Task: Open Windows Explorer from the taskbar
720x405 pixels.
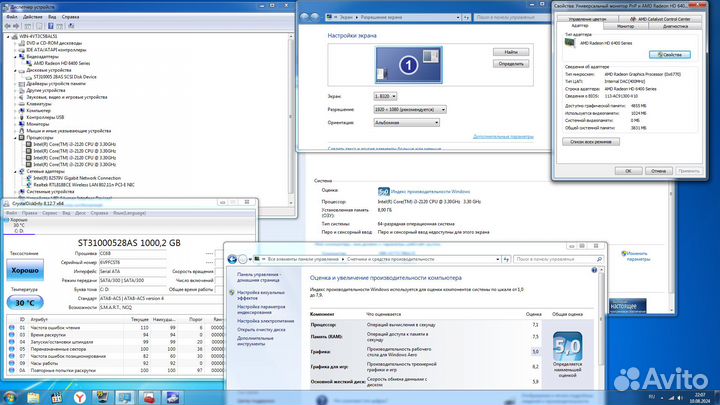Action: coord(33,398)
